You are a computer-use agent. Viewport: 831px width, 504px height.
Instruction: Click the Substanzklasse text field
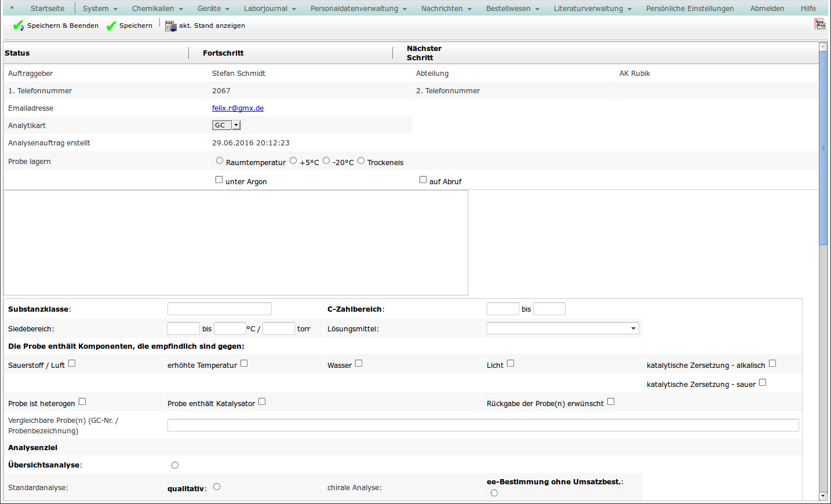(x=219, y=309)
